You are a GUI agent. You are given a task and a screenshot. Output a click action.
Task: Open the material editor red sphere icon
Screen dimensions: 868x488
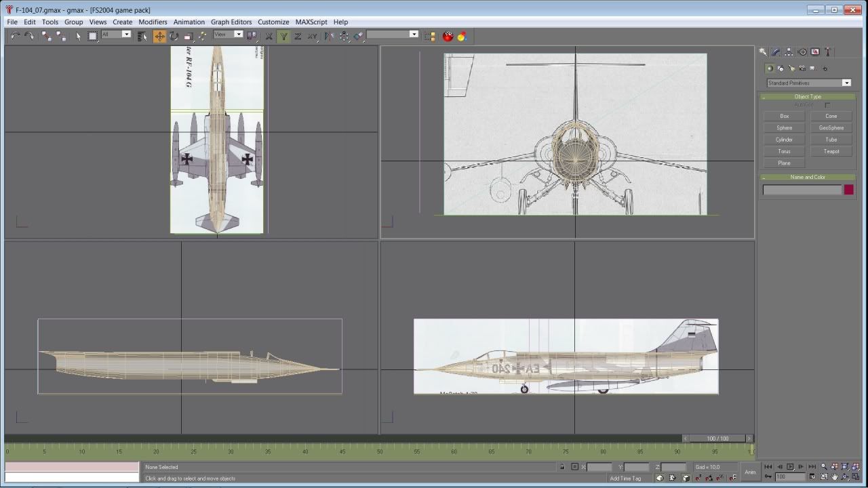(448, 36)
